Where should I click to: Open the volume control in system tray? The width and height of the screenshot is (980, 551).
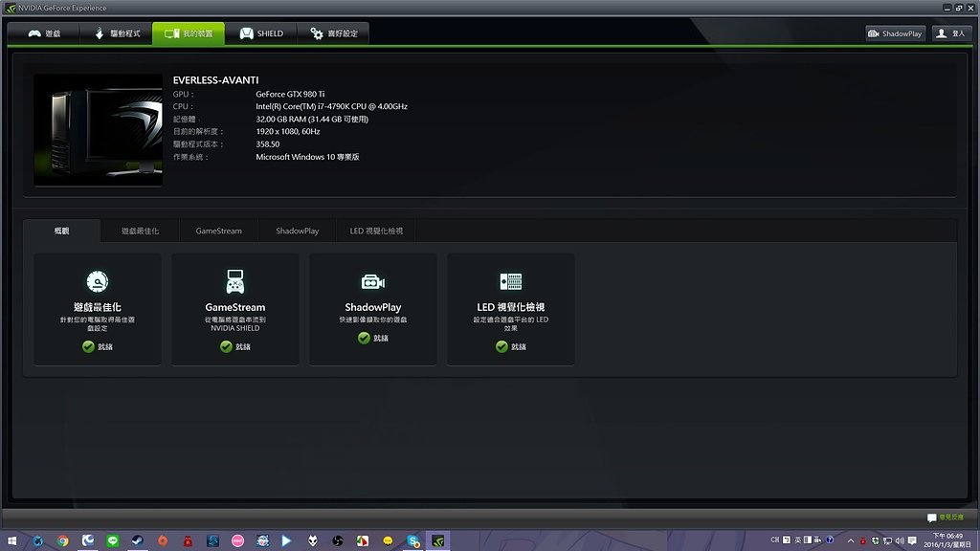pyautogui.click(x=900, y=541)
